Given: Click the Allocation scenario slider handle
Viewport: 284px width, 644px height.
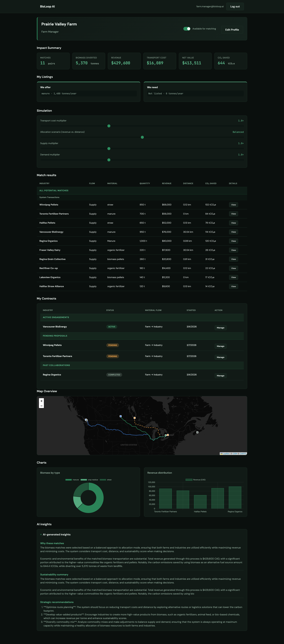Looking at the screenshot, I should tap(142, 137).
